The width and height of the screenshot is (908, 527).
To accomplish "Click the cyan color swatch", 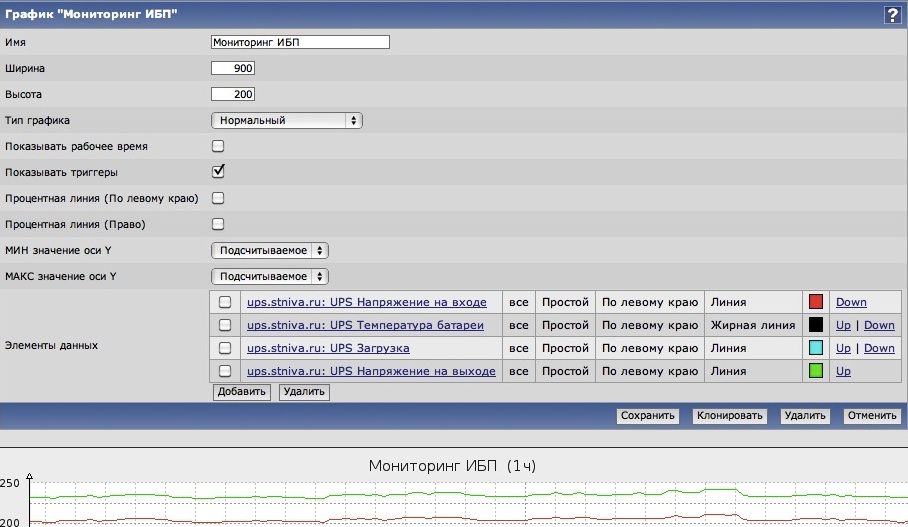I will point(815,348).
